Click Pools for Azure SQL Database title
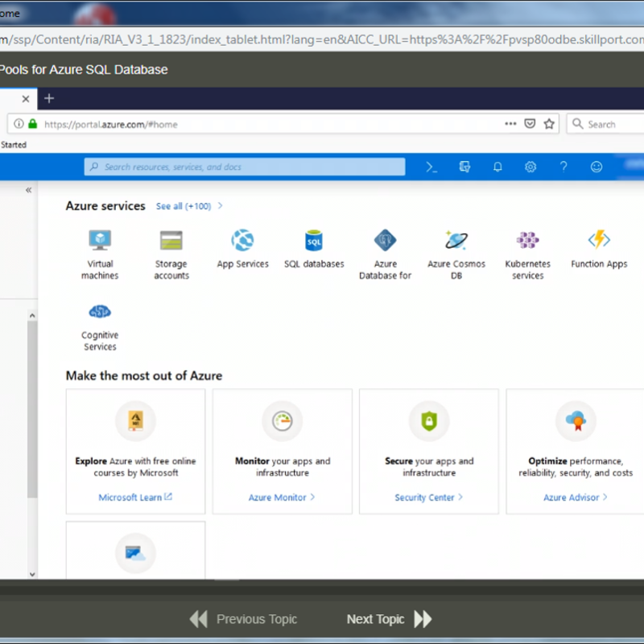Screen dimensions: 644x644 84,69
